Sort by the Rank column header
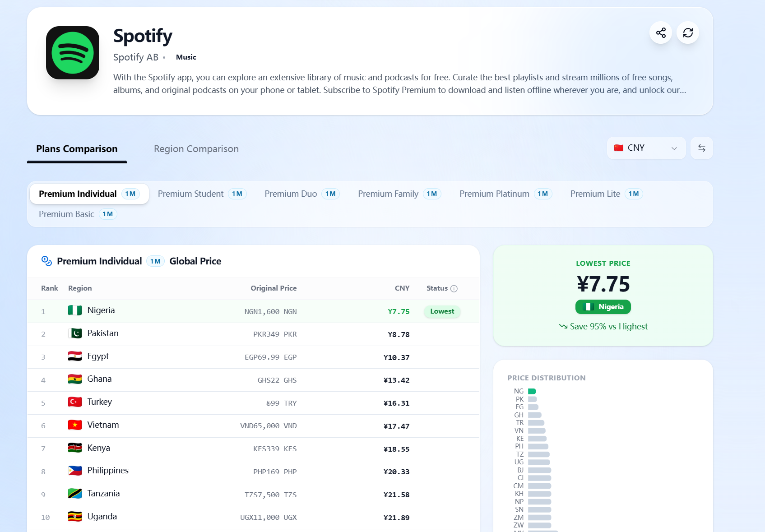The width and height of the screenshot is (765, 532). click(50, 288)
